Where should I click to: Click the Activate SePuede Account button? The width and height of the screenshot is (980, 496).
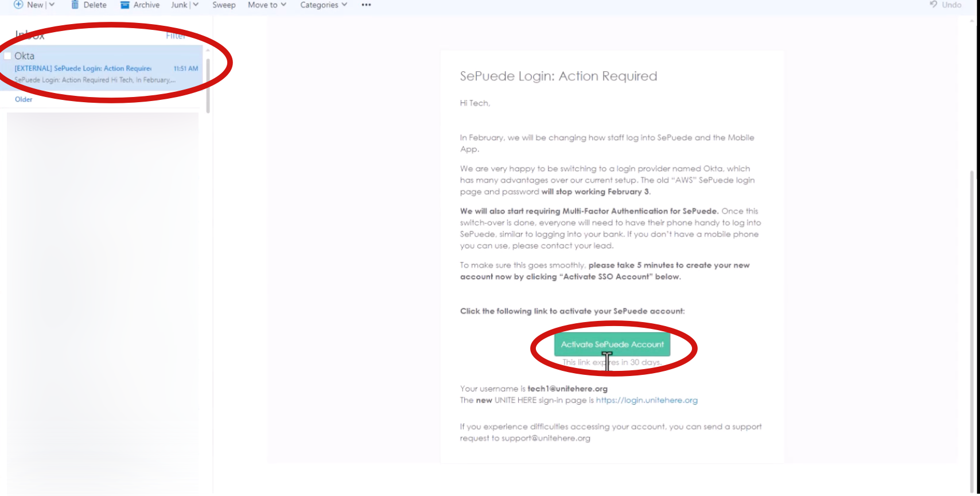click(612, 344)
